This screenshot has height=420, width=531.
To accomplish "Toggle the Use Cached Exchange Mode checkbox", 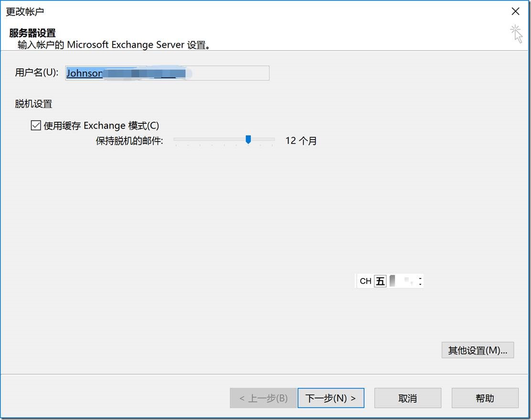I will coord(35,125).
